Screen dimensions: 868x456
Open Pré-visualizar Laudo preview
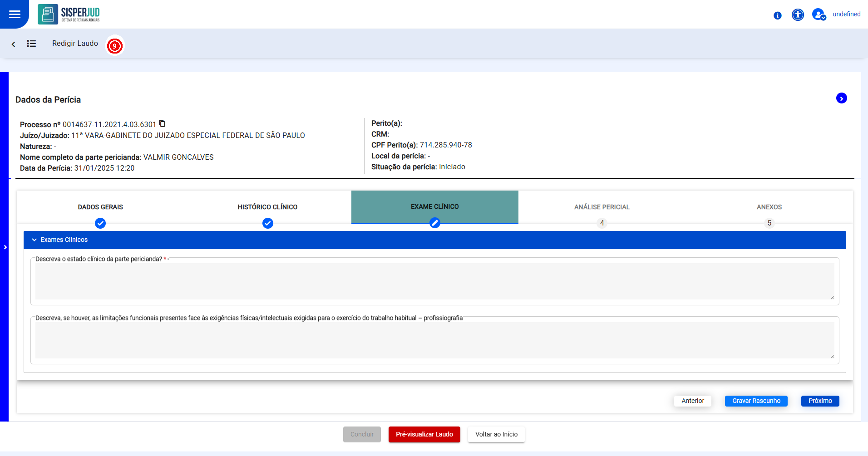click(424, 434)
